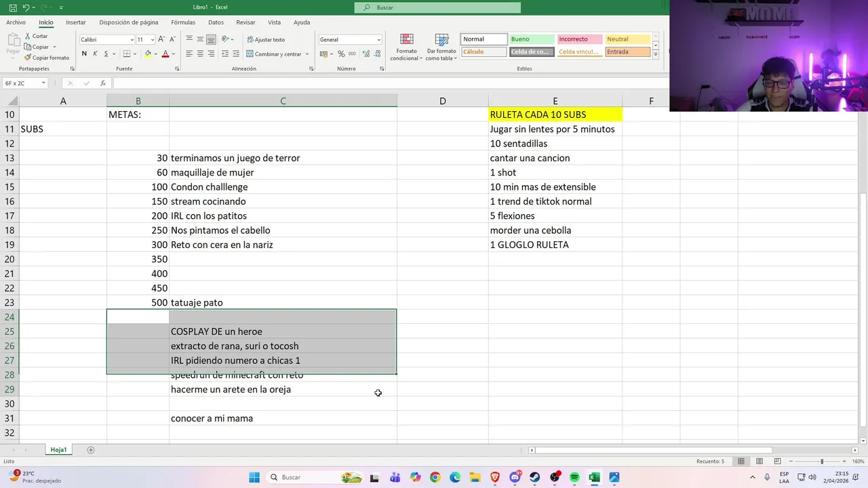Viewport: 868px width, 488px height.
Task: Toggle italic formatting K button
Action: click(x=95, y=54)
